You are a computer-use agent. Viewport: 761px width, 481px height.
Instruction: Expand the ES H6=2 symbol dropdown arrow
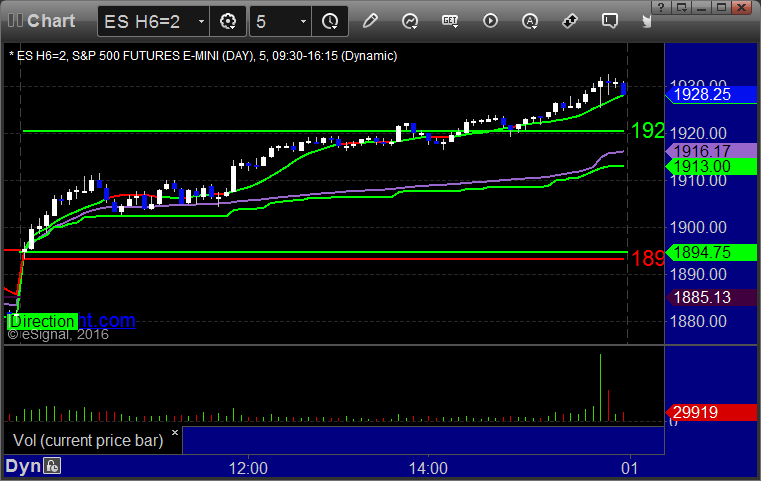[x=201, y=21]
